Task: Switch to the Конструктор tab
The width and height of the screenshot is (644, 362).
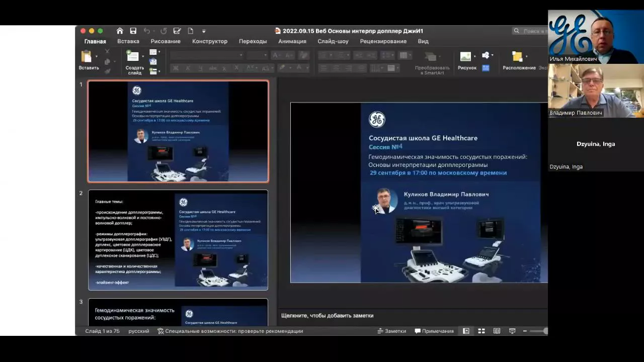Action: (x=210, y=41)
